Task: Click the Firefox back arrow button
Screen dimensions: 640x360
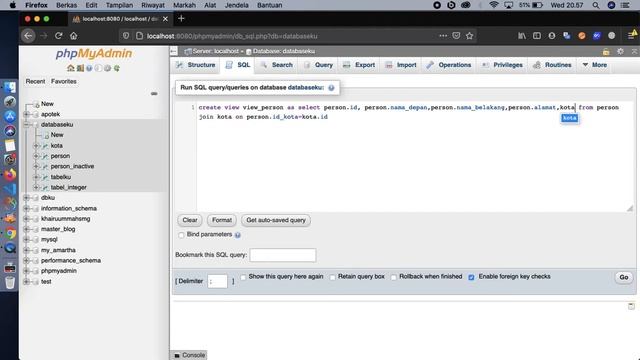Action: (28, 36)
